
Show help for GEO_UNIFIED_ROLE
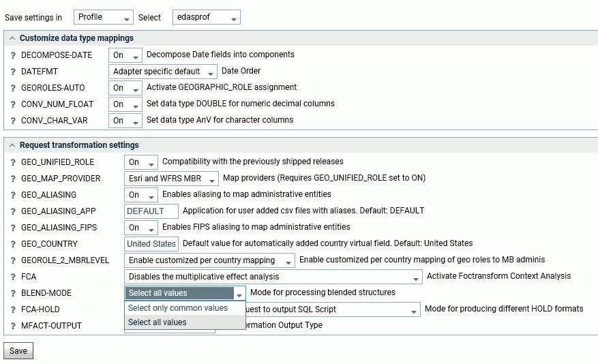point(13,162)
